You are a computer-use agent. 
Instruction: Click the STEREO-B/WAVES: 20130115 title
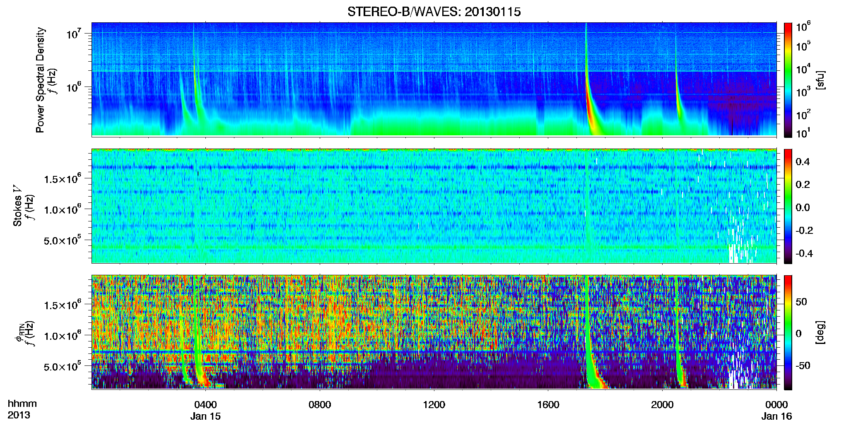coord(434,12)
